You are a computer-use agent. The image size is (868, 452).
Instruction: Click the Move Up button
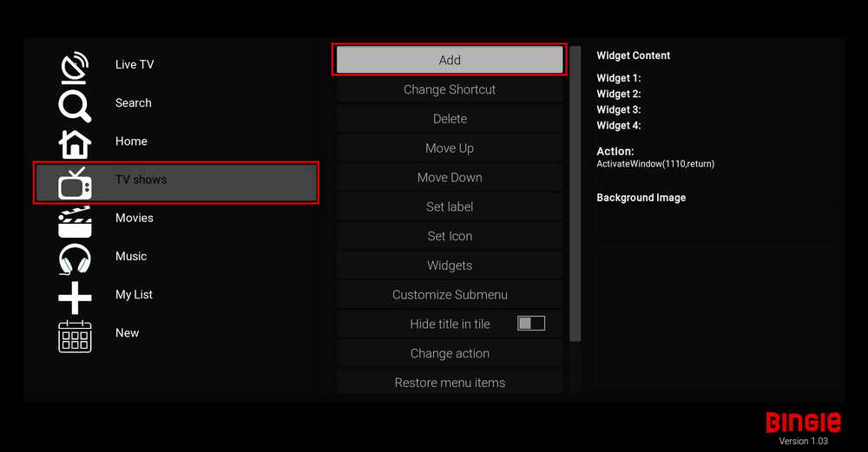450,147
